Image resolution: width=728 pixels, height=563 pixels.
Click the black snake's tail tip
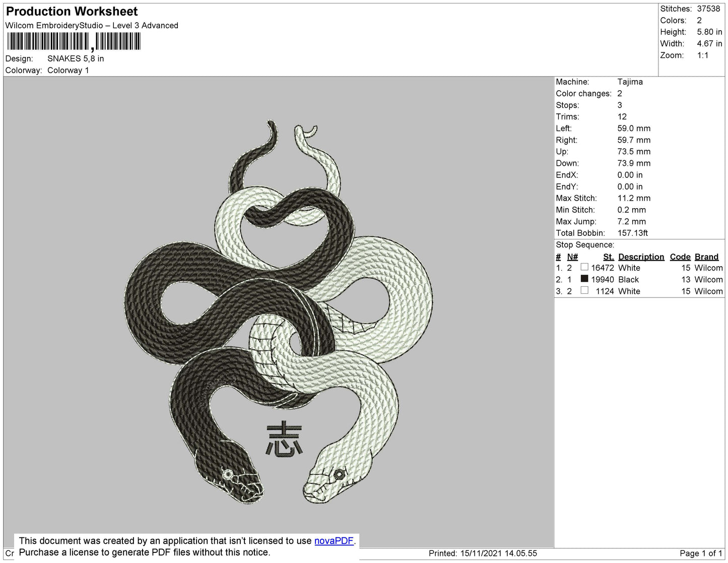272,124
